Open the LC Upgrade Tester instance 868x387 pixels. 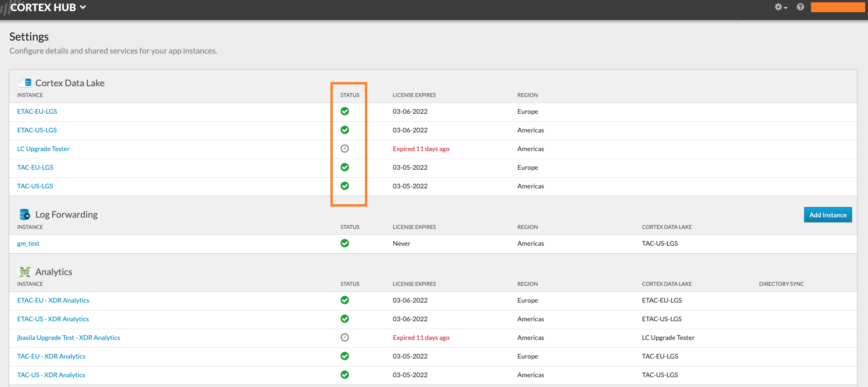(43, 149)
